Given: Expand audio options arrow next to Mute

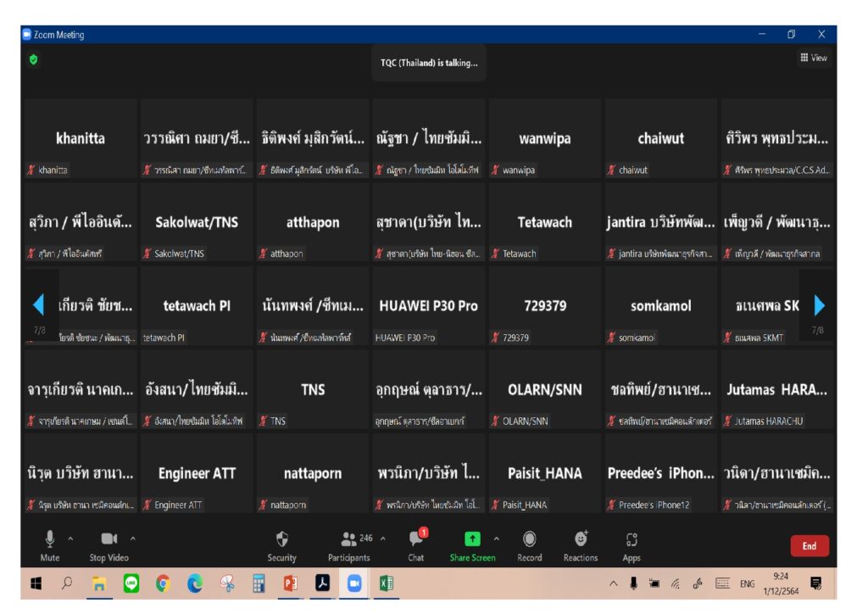Looking at the screenshot, I should click(70, 539).
